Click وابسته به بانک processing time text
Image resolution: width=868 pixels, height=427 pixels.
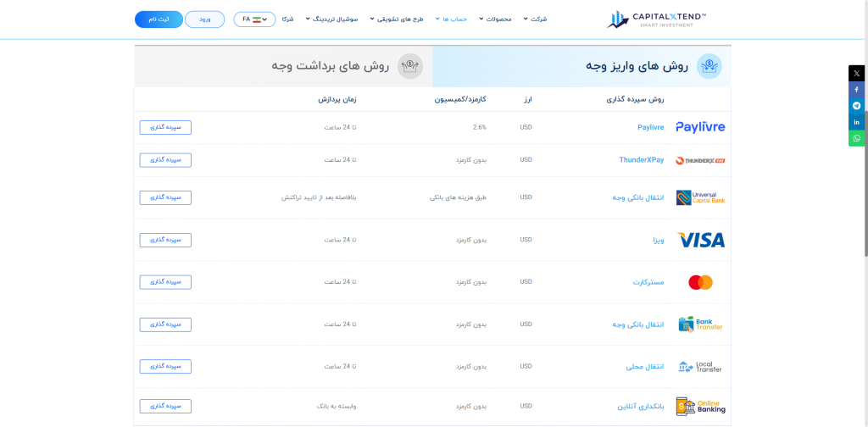coord(337,406)
